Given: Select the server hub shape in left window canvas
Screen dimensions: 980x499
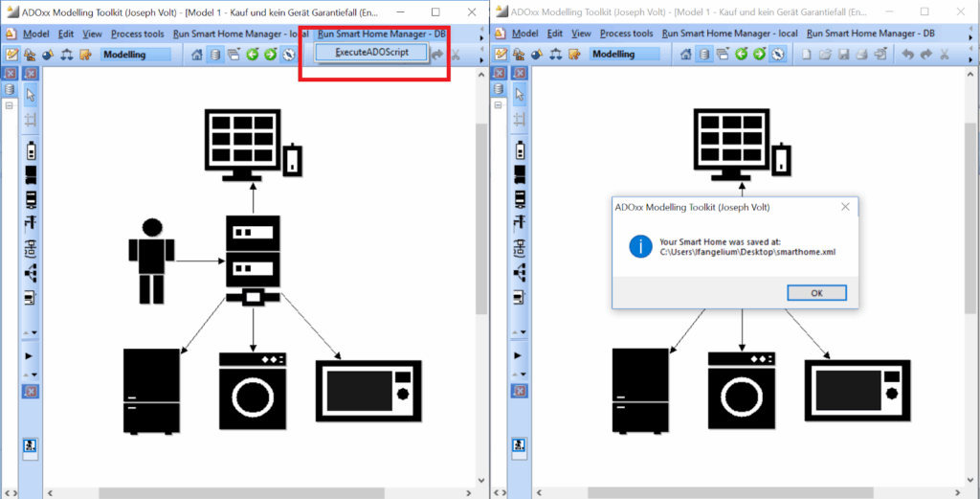Looking at the screenshot, I should pos(253,261).
